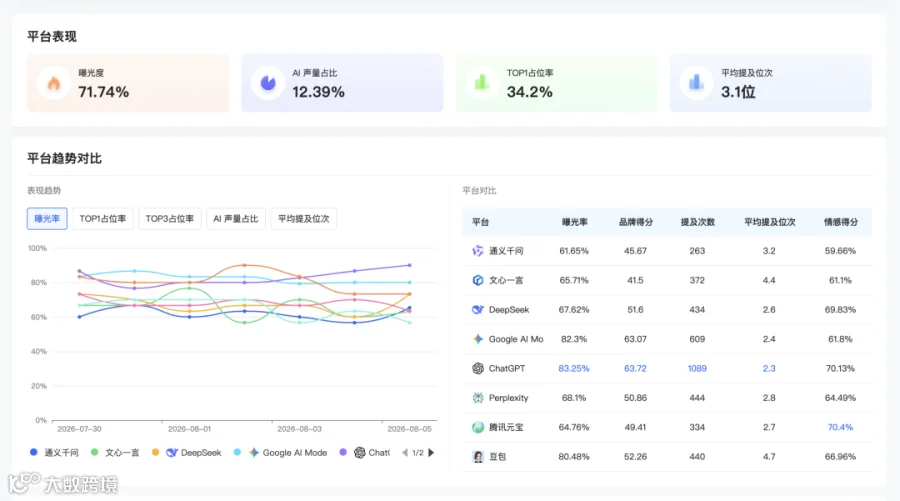
Task: Open the 平均提及位次 3.1位 card
Action: tap(771, 83)
